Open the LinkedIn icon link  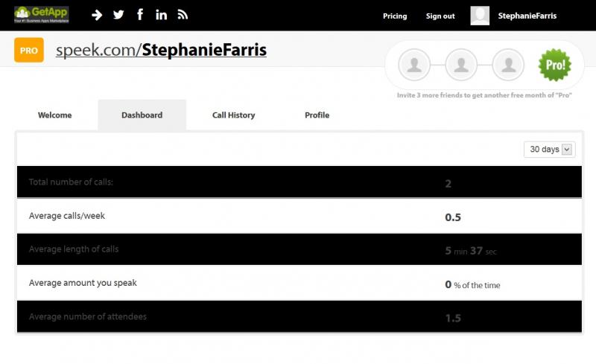(x=161, y=14)
